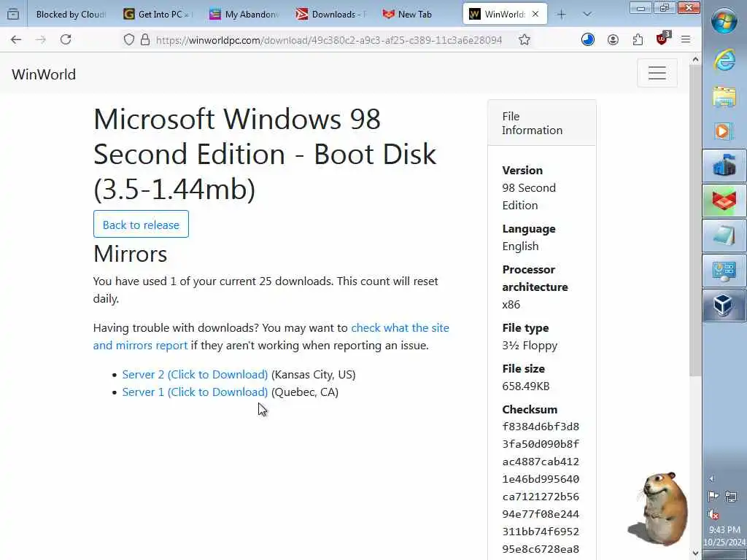
Task: Switch to the Get Into PC tab
Action: click(159, 15)
